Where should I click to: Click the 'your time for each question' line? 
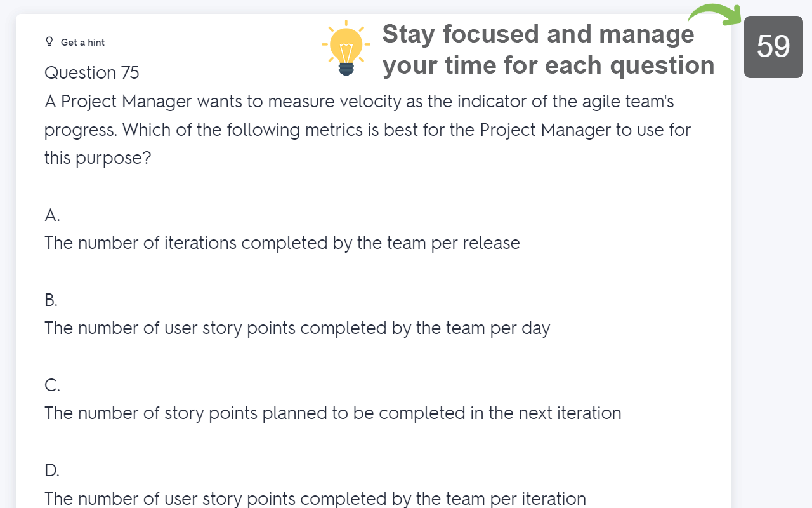(549, 65)
